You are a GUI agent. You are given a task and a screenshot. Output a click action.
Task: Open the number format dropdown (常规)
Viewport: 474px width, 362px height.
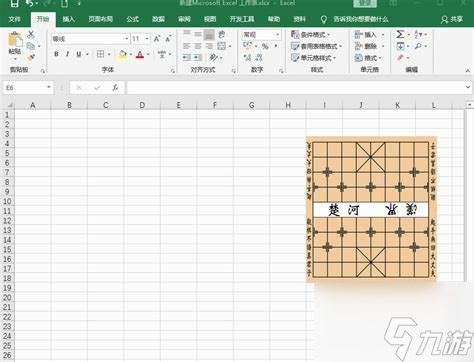pos(277,34)
